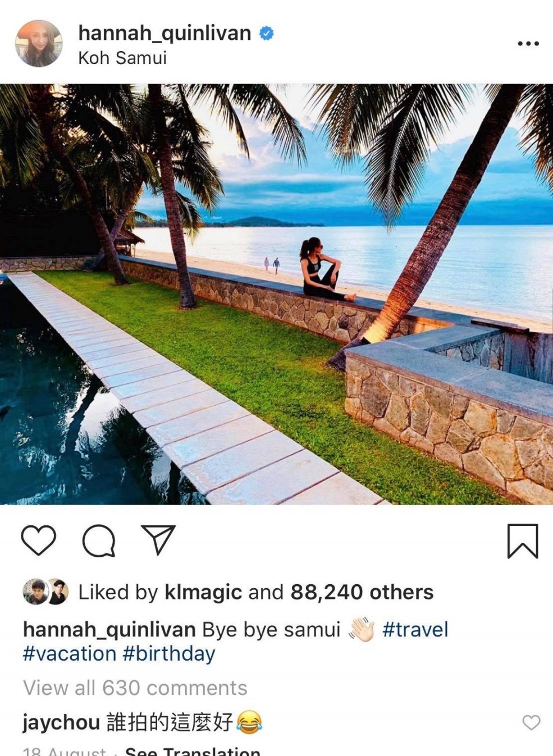Open the Koh Samui location tag
The image size is (553, 756).
(x=122, y=58)
